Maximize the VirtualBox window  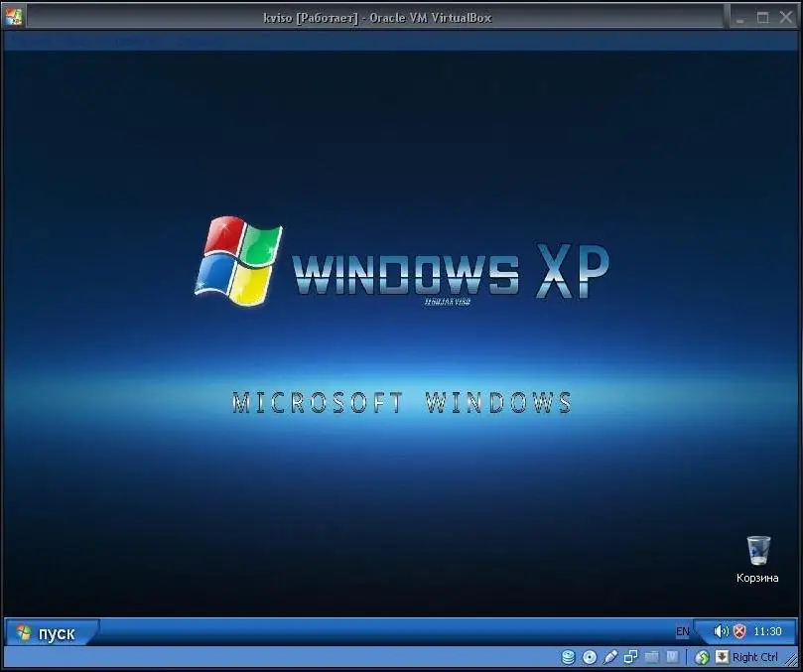tap(763, 18)
